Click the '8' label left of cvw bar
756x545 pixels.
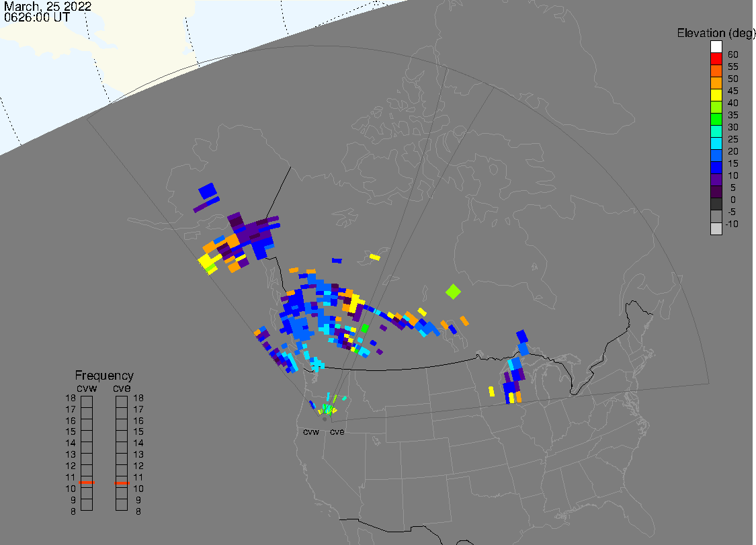tap(73, 511)
